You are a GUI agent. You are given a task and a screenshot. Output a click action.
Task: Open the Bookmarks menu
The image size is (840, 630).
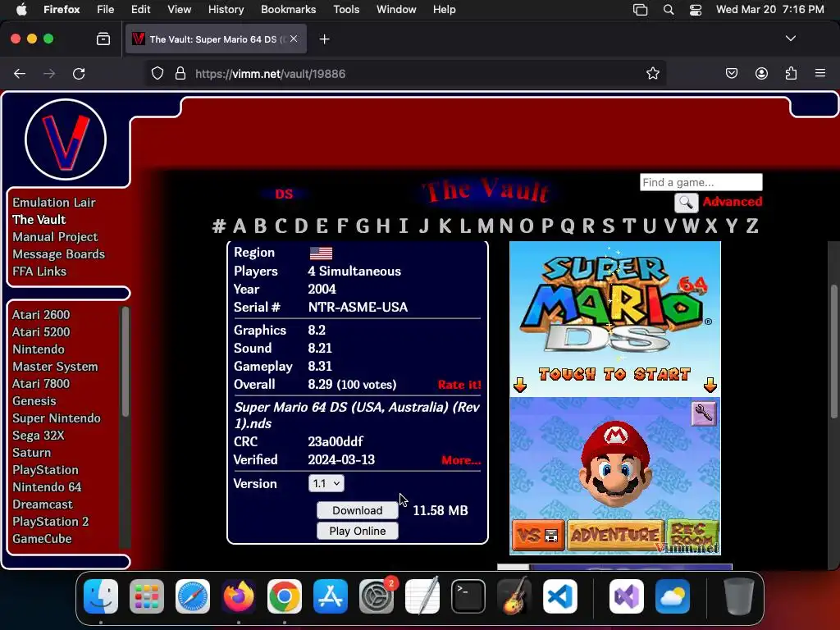tap(288, 10)
